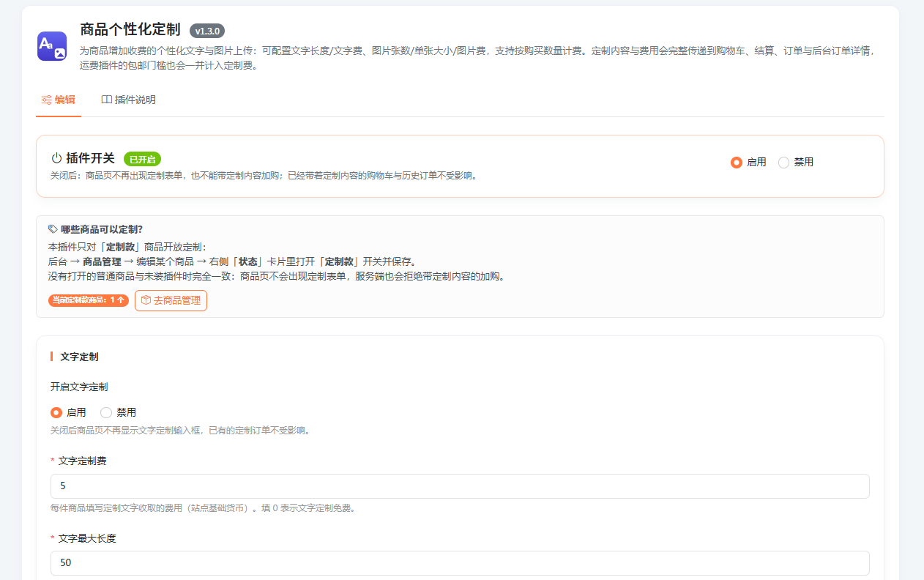Screen dimensions: 924x580
Task: Click the v1.3.0 version badge
Action: coord(207,31)
